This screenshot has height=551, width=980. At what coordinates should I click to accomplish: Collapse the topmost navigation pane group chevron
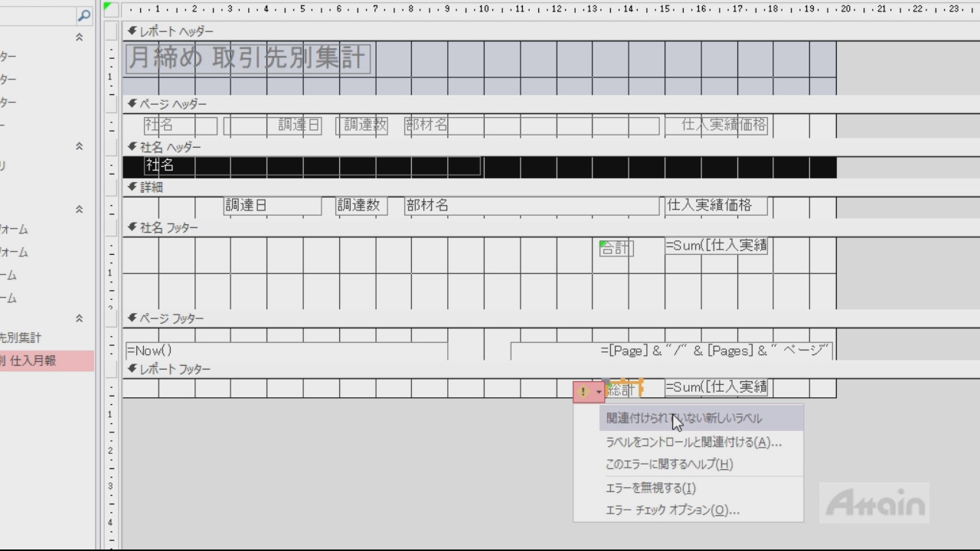(78, 37)
